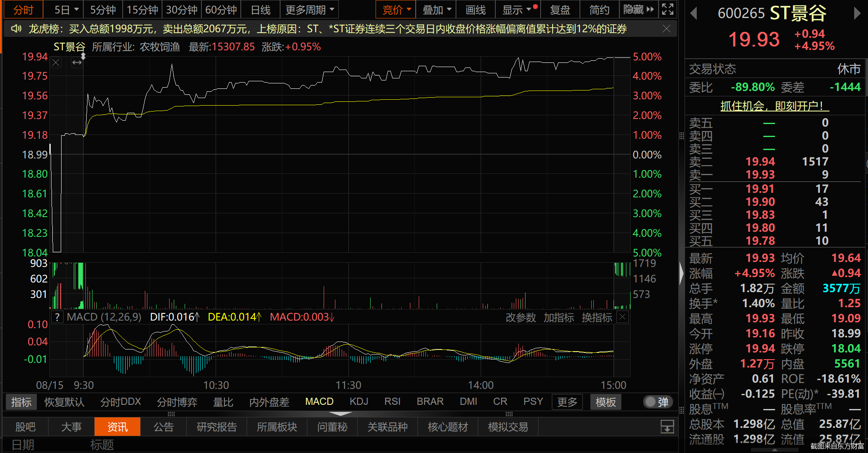Open the 5日 period dropdown
Viewport: 868px width, 453px height.
point(66,10)
